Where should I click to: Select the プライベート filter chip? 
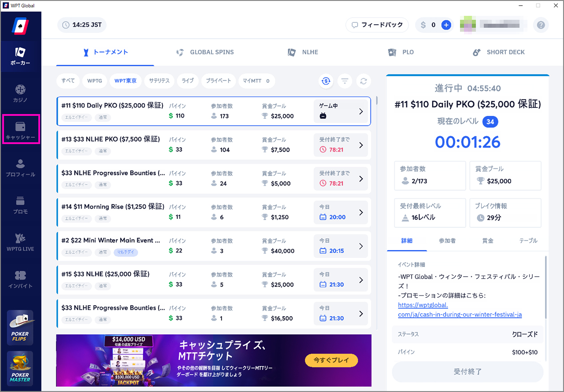click(x=219, y=81)
